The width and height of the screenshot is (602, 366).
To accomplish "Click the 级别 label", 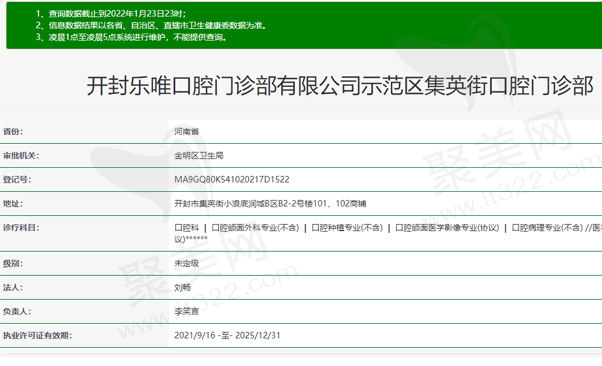I will point(13,263).
